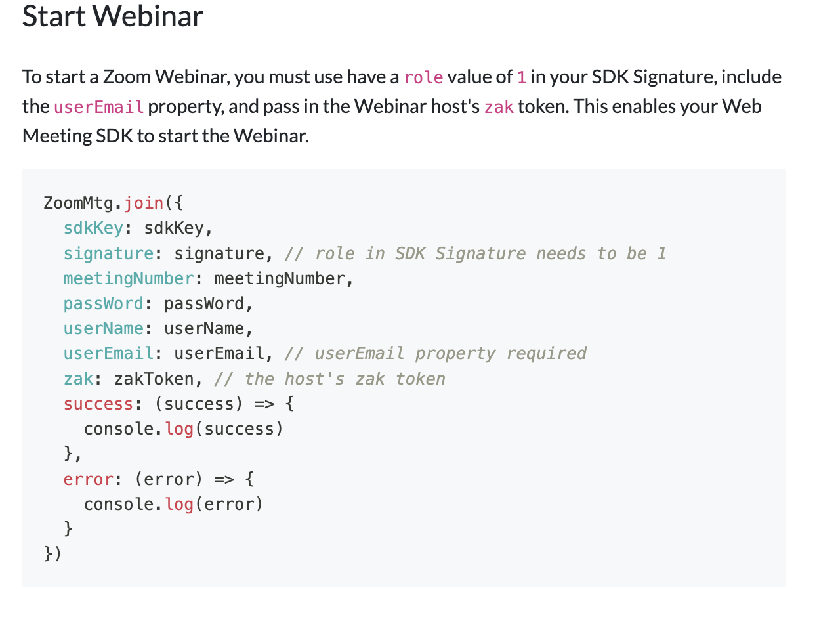840x617 pixels.
Task: Click the "passWord: passWord," code line
Action: tap(159, 303)
